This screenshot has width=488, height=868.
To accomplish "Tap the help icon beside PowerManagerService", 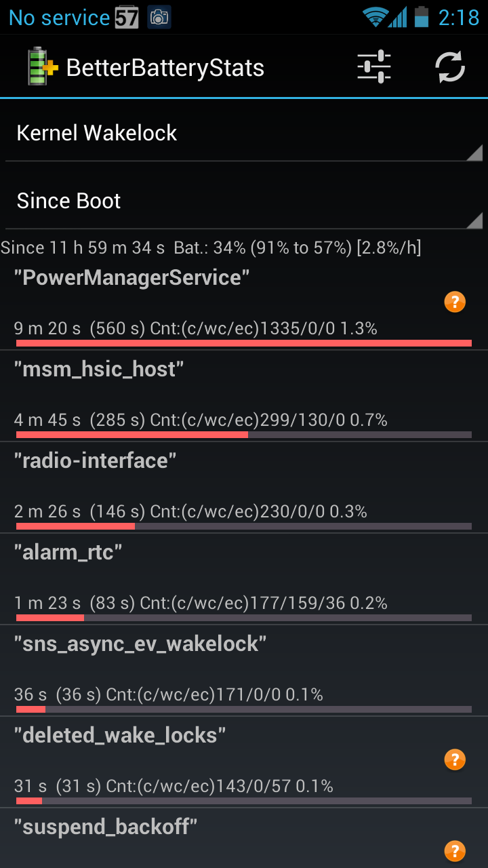I will tap(455, 302).
